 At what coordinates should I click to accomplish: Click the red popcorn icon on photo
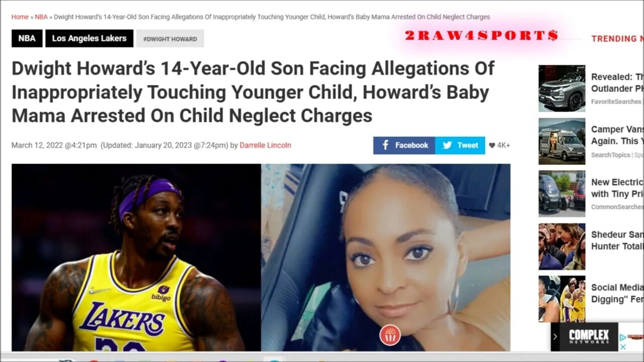390,335
